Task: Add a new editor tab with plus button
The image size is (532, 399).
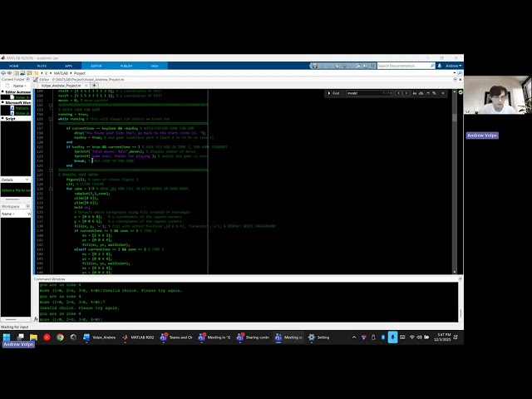Action: (94, 86)
